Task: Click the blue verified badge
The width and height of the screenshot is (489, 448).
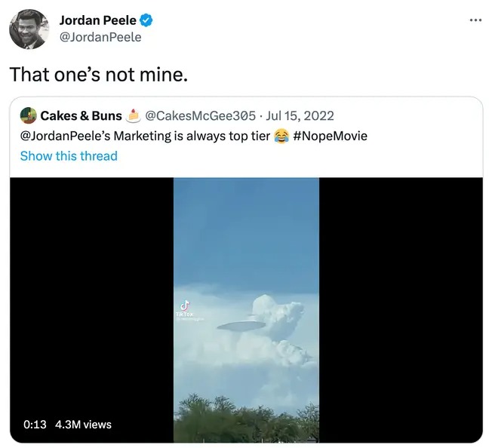Action: pyautogui.click(x=148, y=21)
